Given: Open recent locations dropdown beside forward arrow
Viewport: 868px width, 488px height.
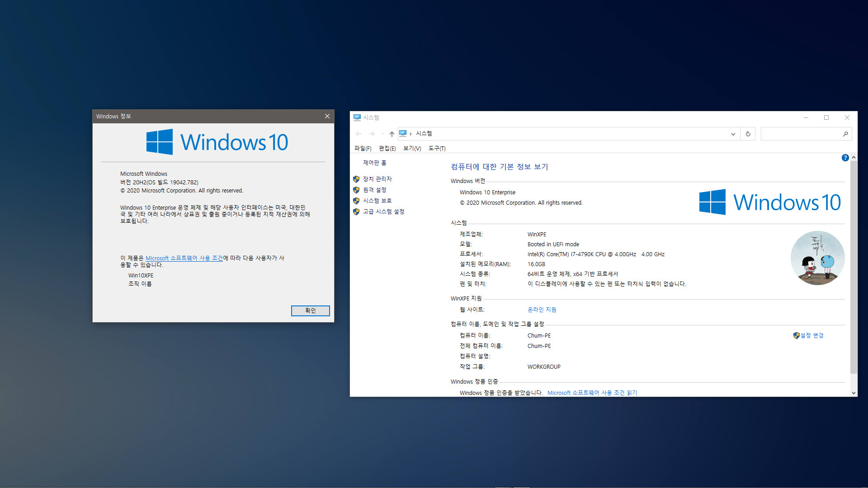Looking at the screenshot, I should click(x=382, y=134).
